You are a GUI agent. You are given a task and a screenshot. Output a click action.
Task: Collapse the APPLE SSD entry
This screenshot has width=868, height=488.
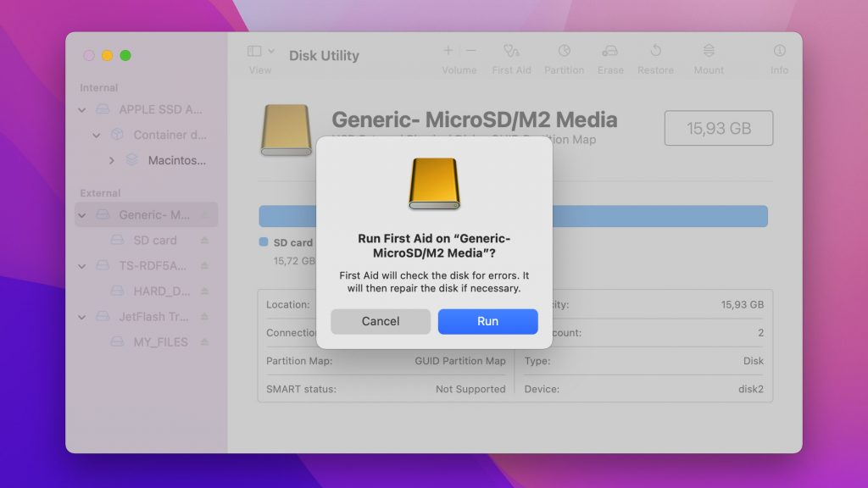(82, 109)
